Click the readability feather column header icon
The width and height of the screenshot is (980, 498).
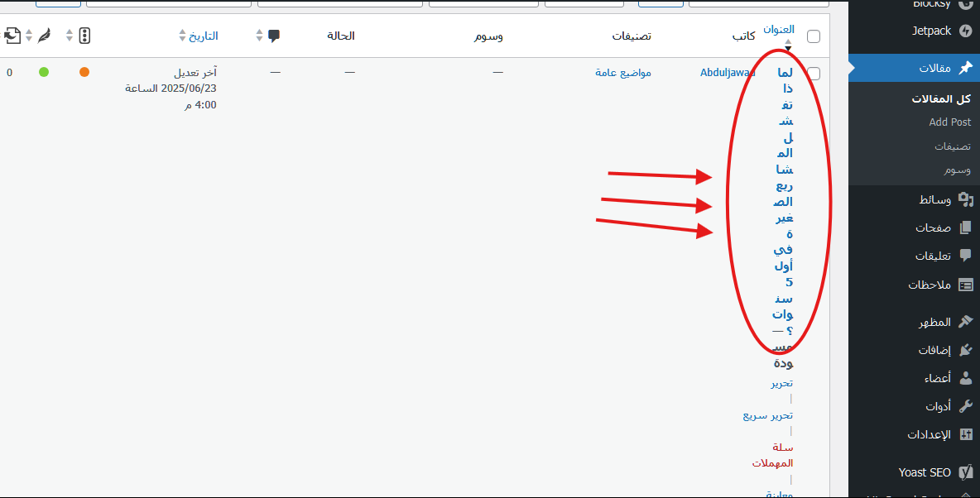[44, 36]
